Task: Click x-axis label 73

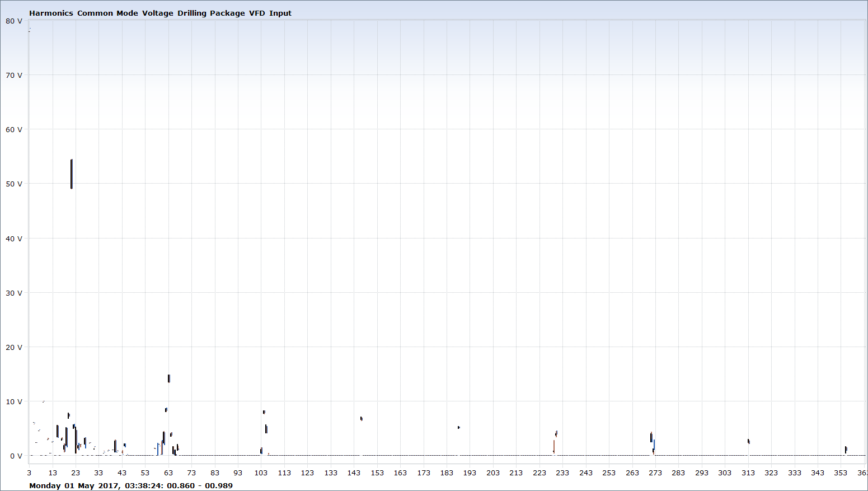Action: 191,473
